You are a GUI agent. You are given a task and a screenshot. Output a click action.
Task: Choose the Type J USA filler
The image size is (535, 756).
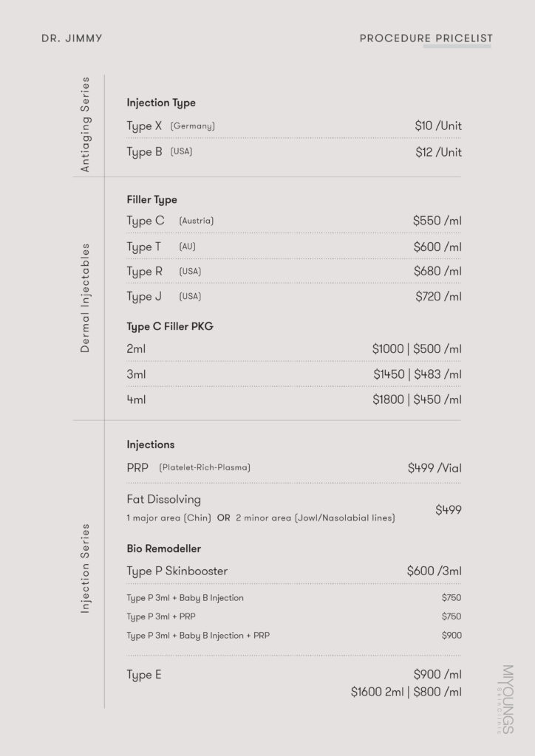click(x=163, y=297)
